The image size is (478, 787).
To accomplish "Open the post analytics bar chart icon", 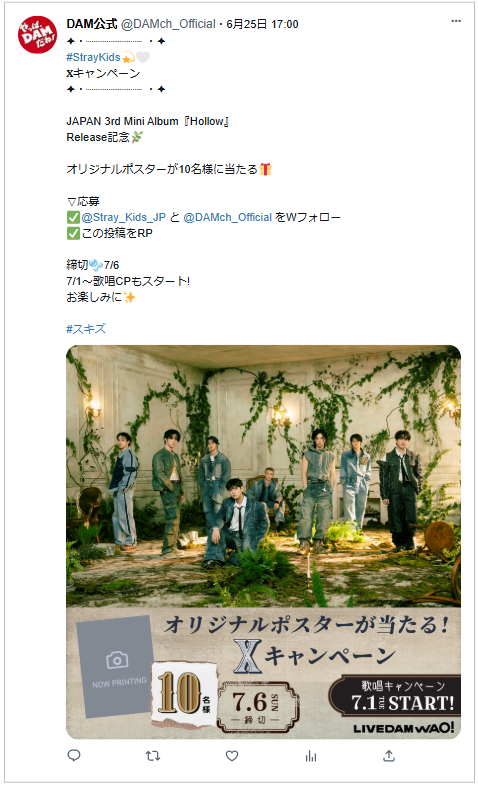I will tap(311, 755).
